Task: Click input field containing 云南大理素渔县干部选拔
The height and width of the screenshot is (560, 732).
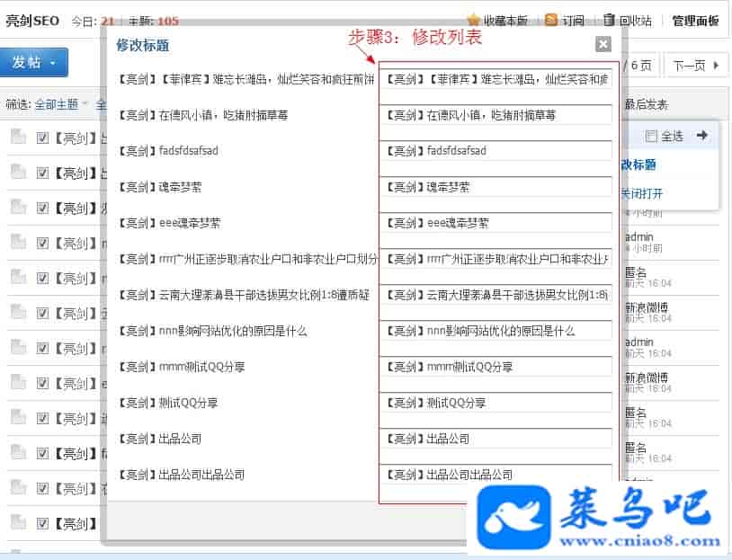Action: pyautogui.click(x=495, y=295)
